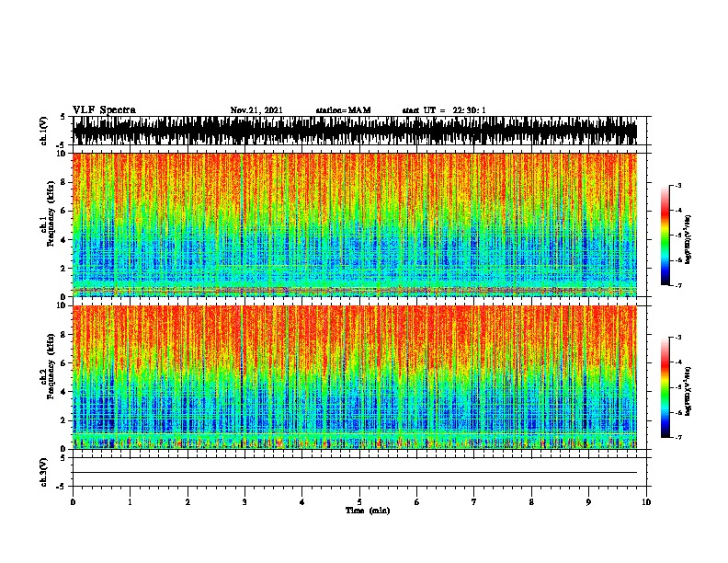Click time axis tick label '7'
Screen dimensions: 728x563
coord(474,502)
